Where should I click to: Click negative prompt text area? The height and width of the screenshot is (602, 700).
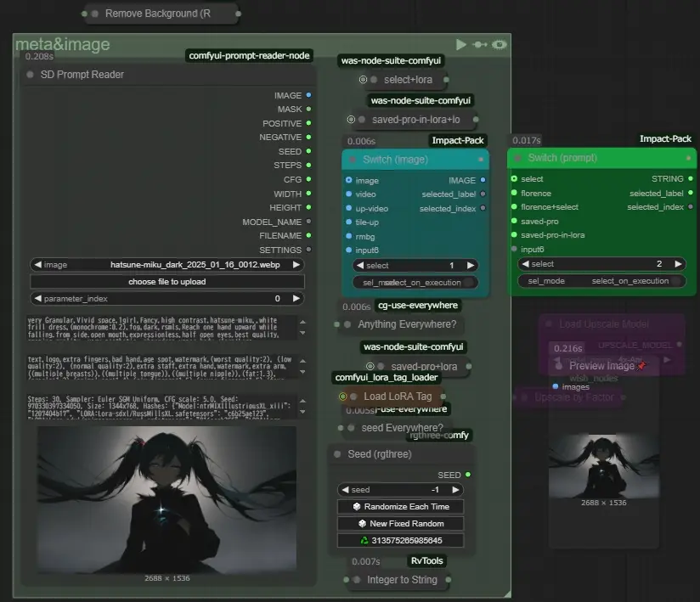[161, 367]
